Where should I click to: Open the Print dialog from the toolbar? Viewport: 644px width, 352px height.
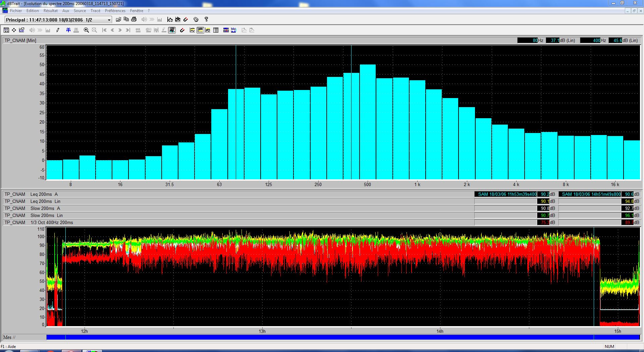pos(134,19)
